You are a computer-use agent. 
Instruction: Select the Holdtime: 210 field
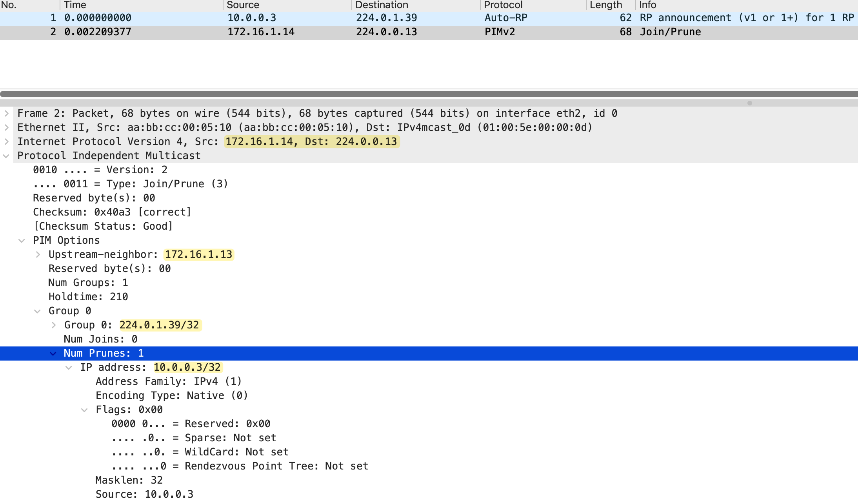click(x=88, y=297)
